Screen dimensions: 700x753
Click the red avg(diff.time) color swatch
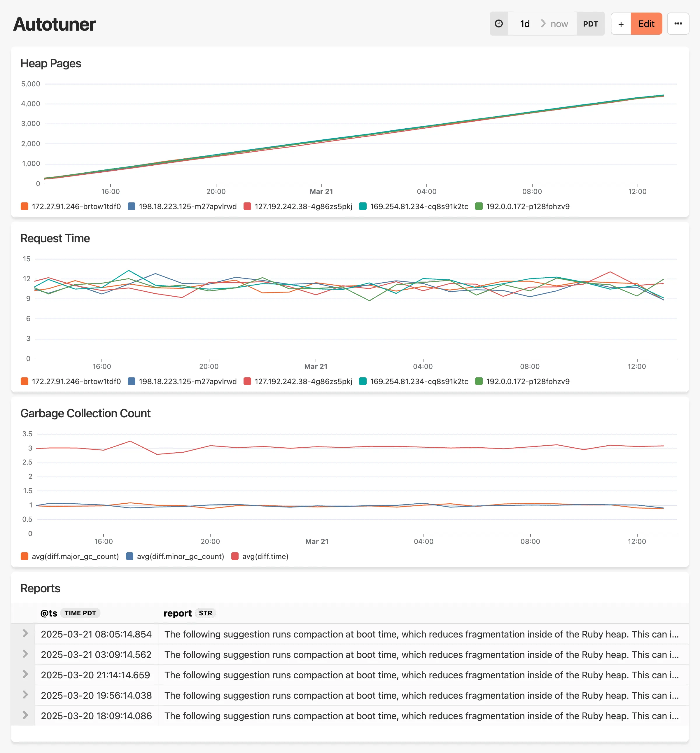click(235, 556)
